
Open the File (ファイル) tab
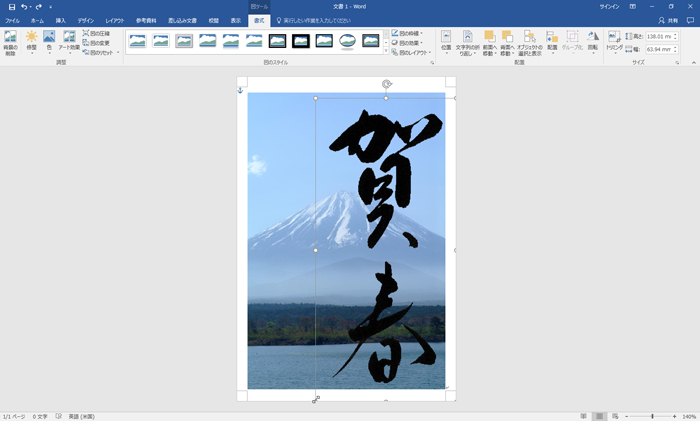pyautogui.click(x=12, y=20)
